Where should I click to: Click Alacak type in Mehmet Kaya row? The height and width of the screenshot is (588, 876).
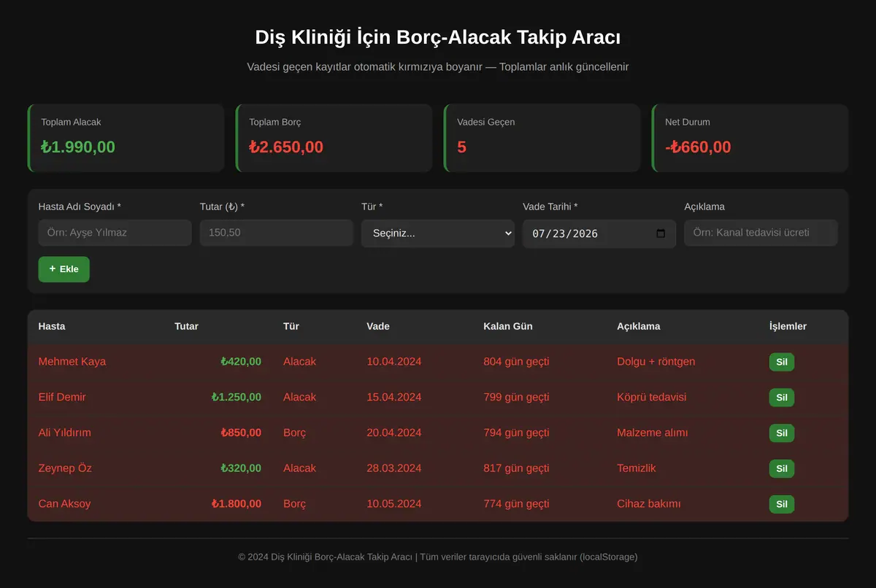point(300,361)
